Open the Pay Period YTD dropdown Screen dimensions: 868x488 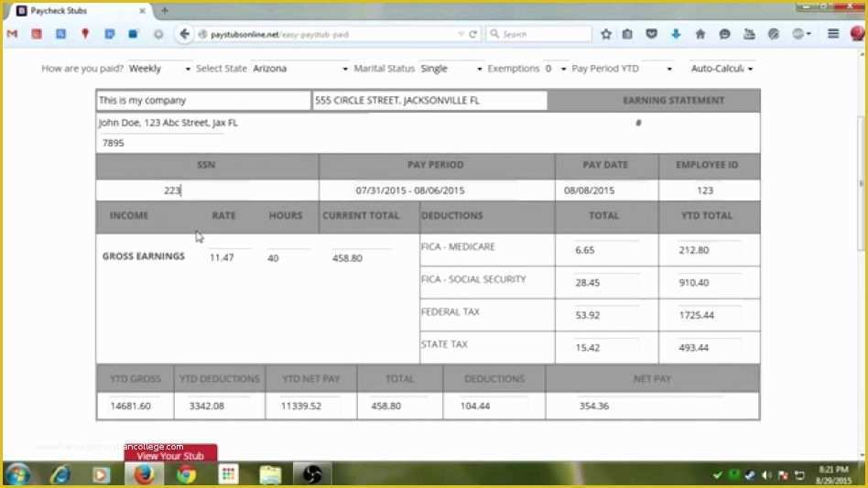[657, 69]
